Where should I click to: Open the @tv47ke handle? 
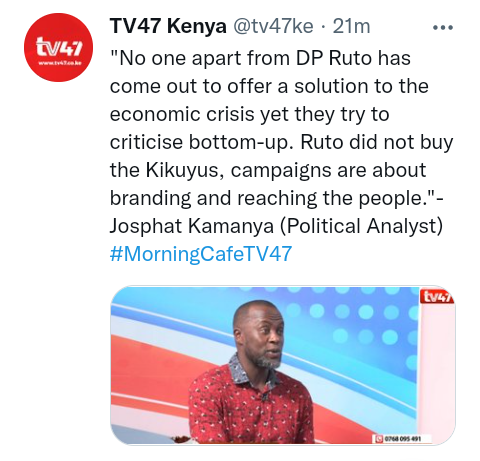(273, 26)
